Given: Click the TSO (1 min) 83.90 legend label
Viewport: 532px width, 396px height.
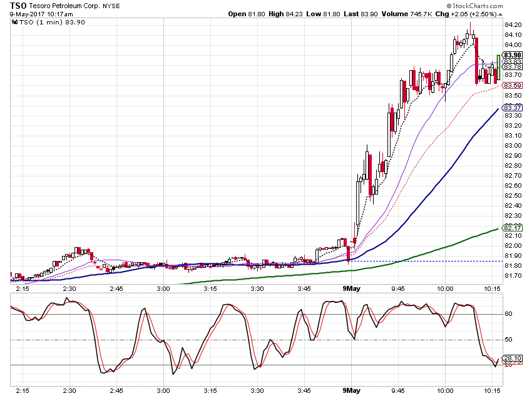Looking at the screenshot, I should click(52, 23).
